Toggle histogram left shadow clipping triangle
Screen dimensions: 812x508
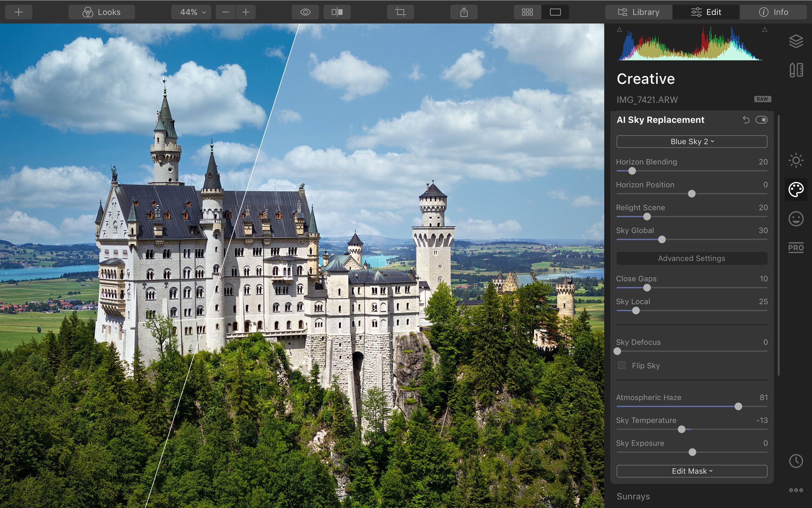(x=620, y=30)
